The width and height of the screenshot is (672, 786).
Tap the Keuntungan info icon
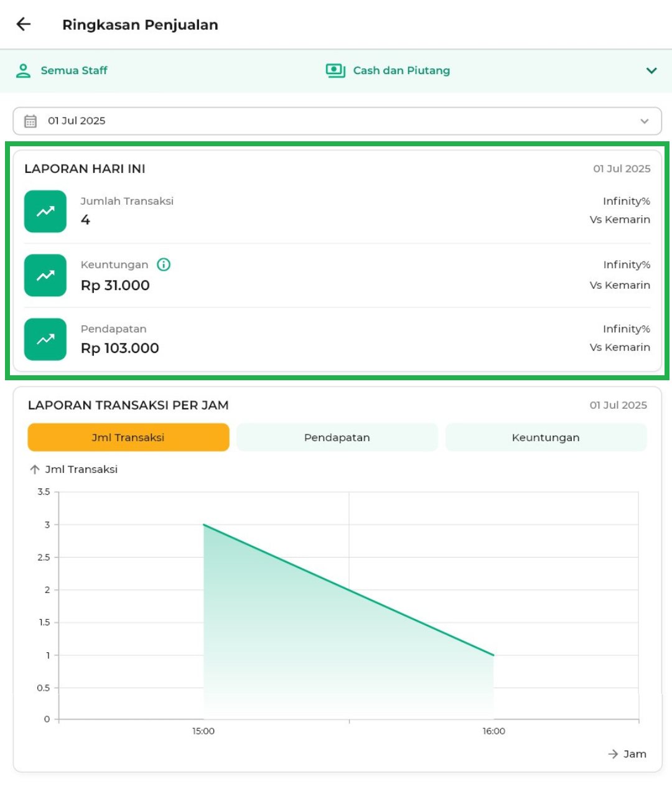(x=164, y=264)
